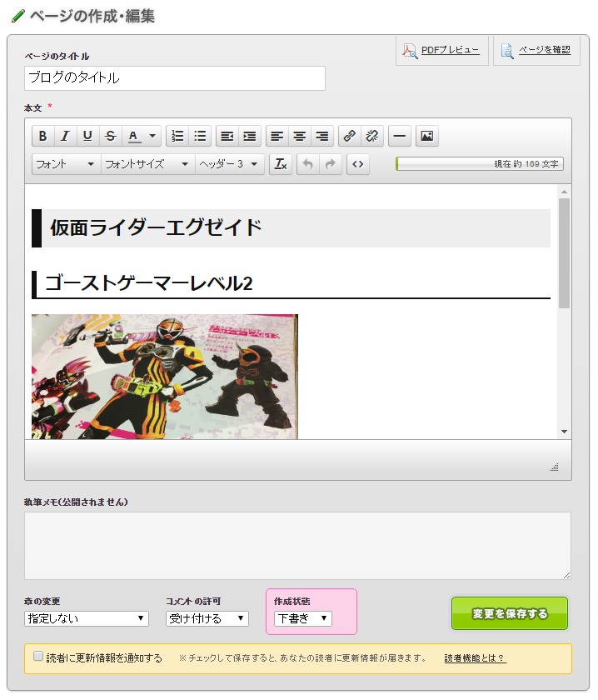Insert a bulleted list
This screenshot has height=700, width=598.
coord(201,136)
